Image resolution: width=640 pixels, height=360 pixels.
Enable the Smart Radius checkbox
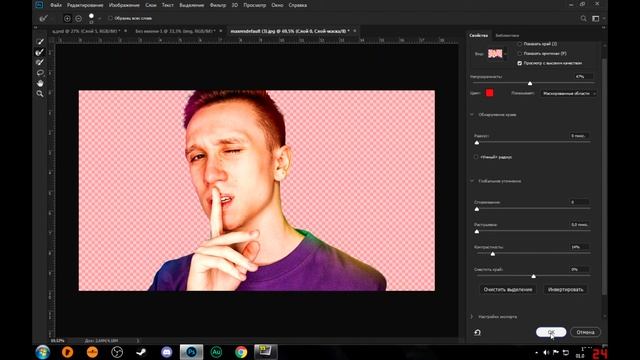(x=476, y=157)
